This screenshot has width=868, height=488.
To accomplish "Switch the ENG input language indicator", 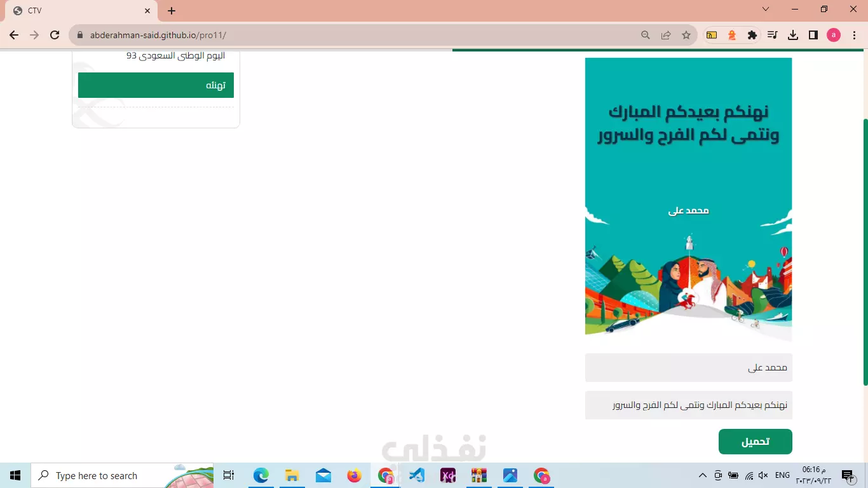I will [x=783, y=475].
